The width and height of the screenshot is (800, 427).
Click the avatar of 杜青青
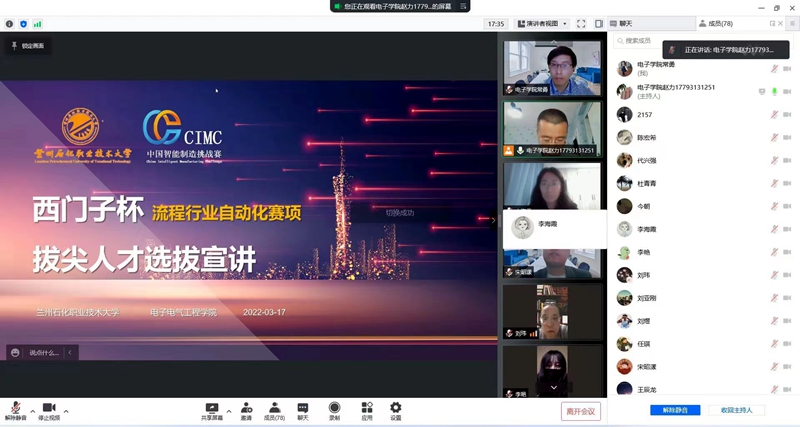click(624, 183)
